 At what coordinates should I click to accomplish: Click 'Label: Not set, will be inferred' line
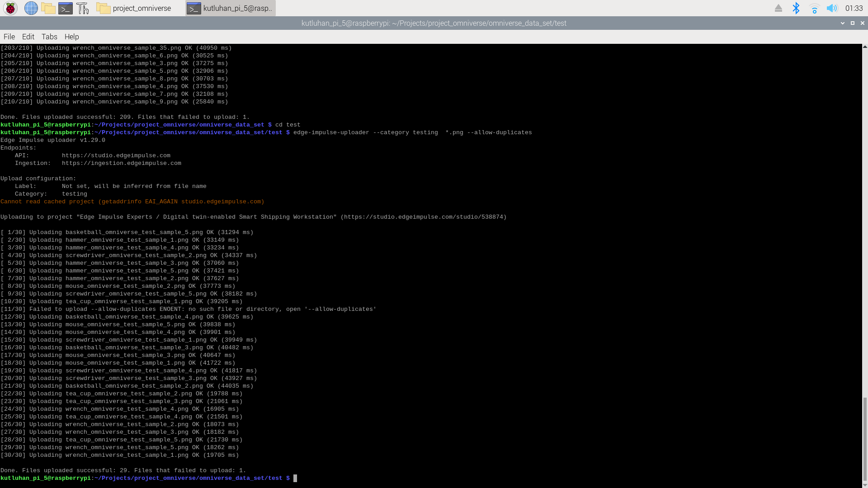(111, 186)
